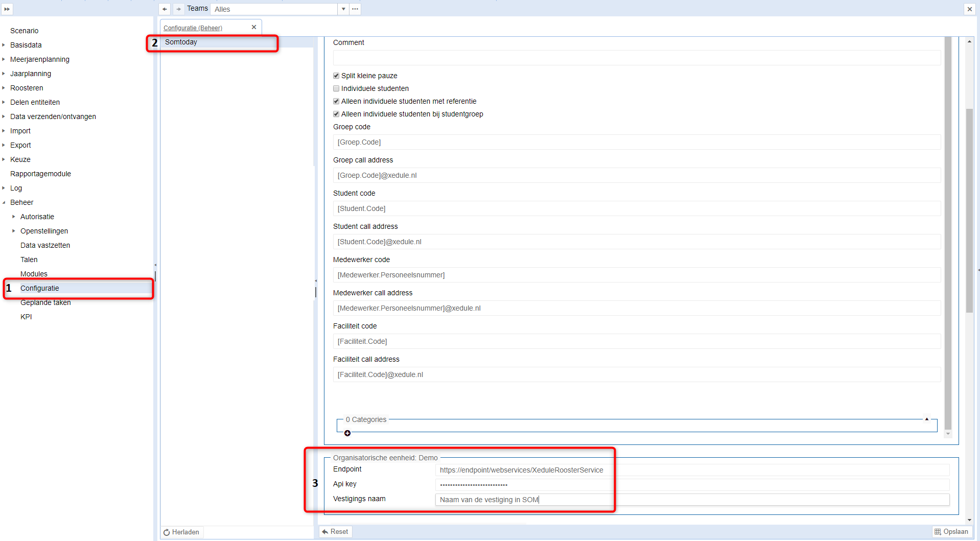This screenshot has height=541, width=980.
Task: Click the Vestigings naam field
Action: [692, 500]
